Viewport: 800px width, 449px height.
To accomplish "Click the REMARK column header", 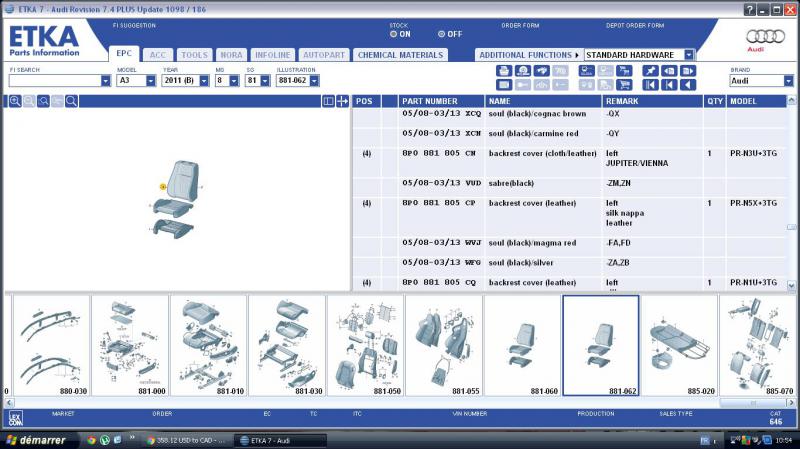I will 652,101.
